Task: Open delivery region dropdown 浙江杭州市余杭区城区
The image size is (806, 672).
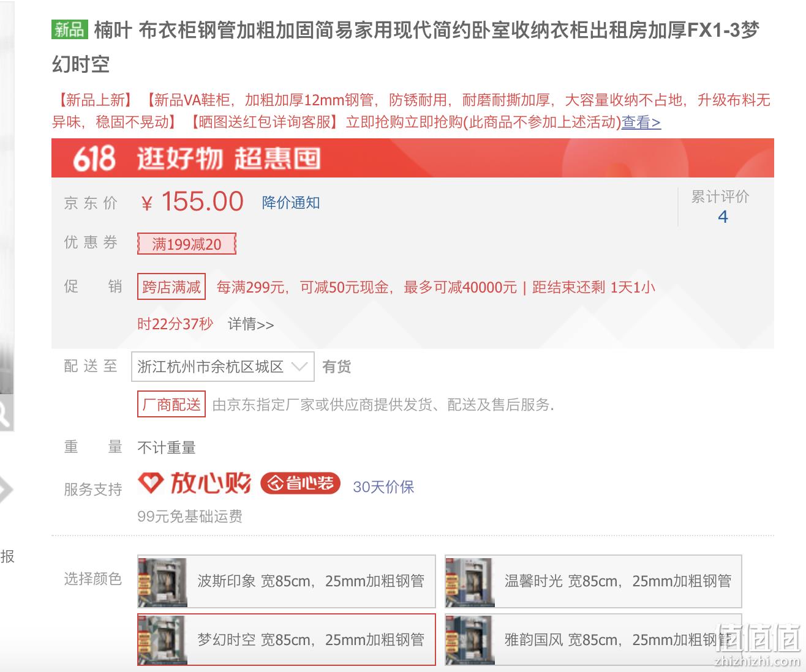Action: pos(223,367)
